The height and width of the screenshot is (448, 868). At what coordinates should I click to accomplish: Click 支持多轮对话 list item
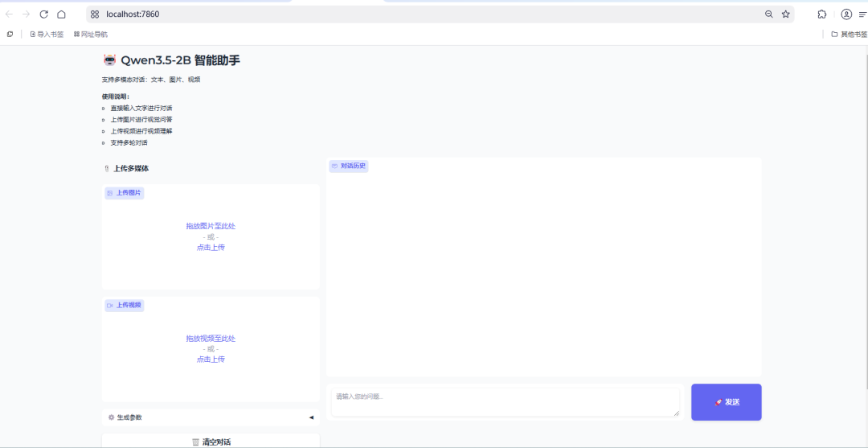(129, 143)
